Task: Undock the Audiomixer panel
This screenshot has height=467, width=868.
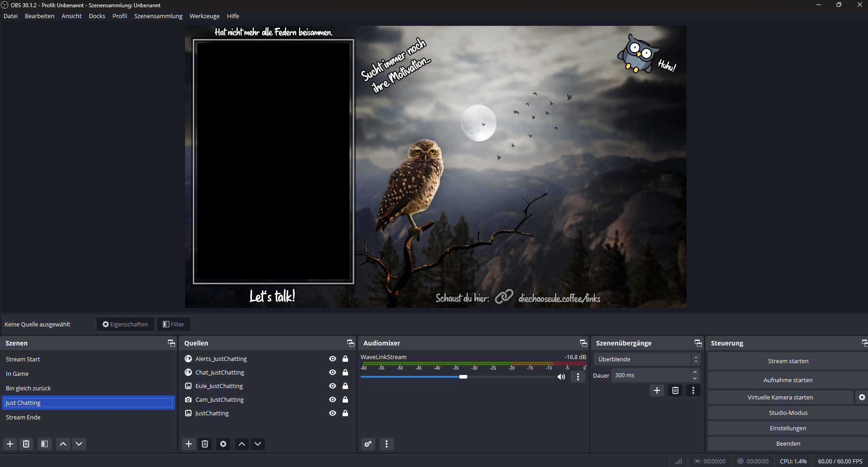Action: click(x=583, y=343)
